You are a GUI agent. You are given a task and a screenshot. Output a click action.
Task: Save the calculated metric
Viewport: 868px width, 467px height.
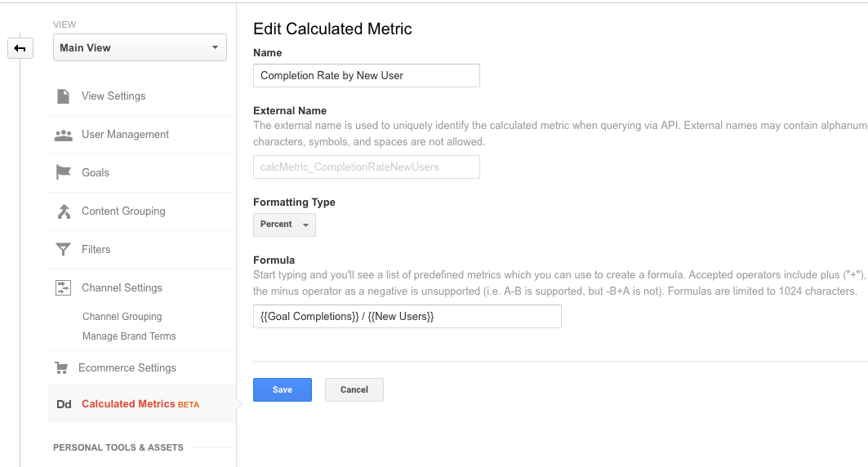coord(283,389)
